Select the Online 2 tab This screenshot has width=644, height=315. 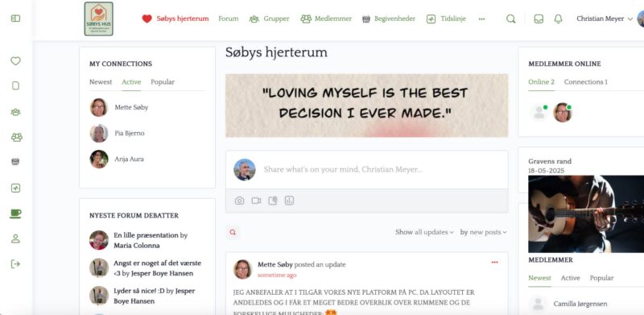click(541, 82)
